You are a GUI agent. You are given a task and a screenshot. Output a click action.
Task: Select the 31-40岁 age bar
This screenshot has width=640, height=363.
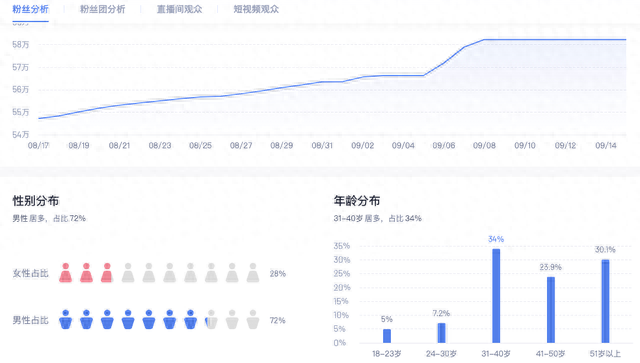[496, 296]
